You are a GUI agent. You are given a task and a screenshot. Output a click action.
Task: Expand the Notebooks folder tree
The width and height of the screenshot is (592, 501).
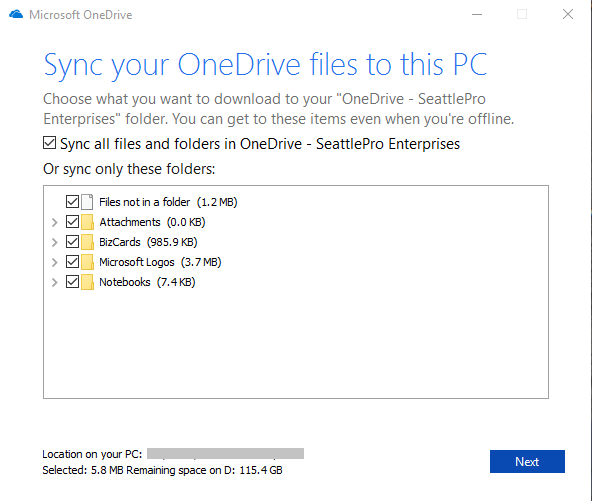click(54, 282)
